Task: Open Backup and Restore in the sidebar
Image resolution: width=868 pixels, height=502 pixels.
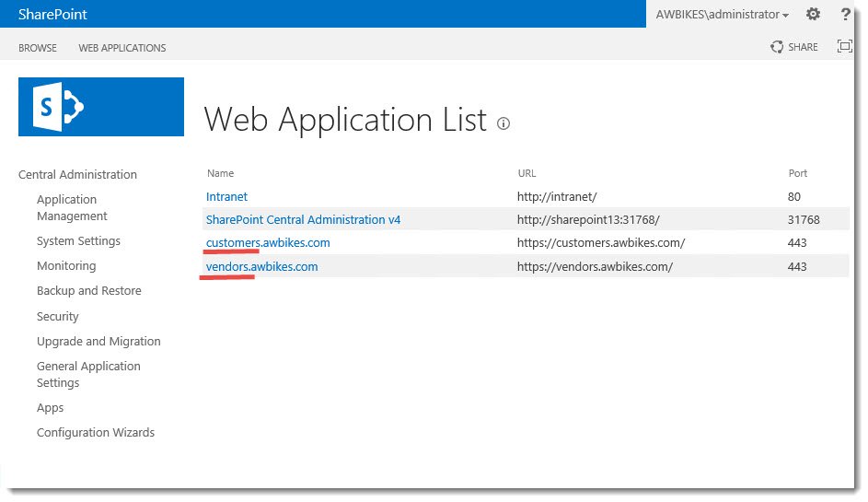Action: coord(89,291)
